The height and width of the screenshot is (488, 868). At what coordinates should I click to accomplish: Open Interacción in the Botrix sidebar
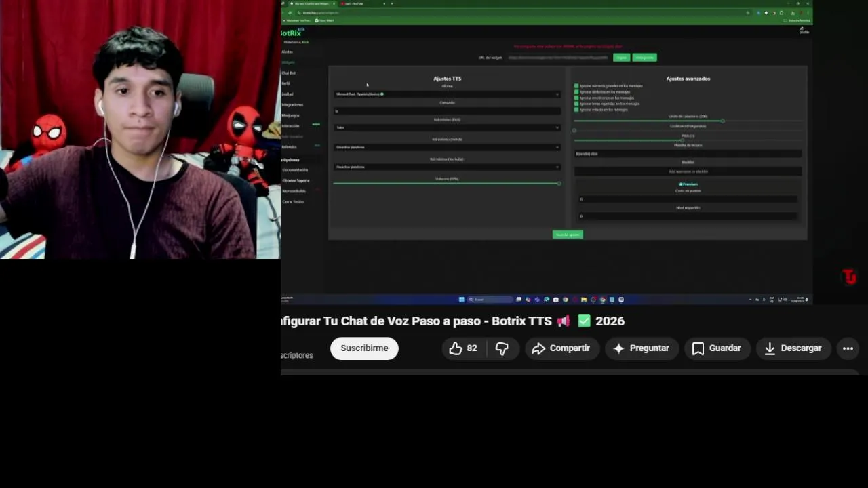pos(290,126)
